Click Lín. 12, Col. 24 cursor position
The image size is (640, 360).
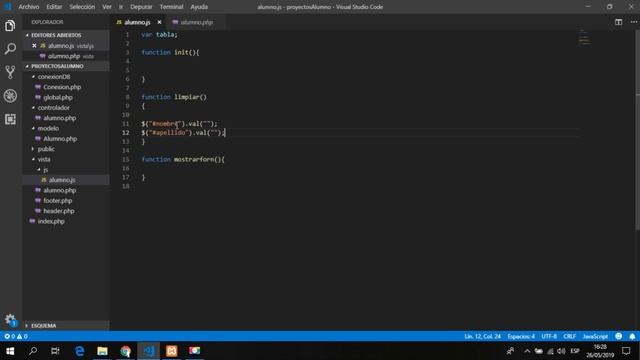[482, 336]
